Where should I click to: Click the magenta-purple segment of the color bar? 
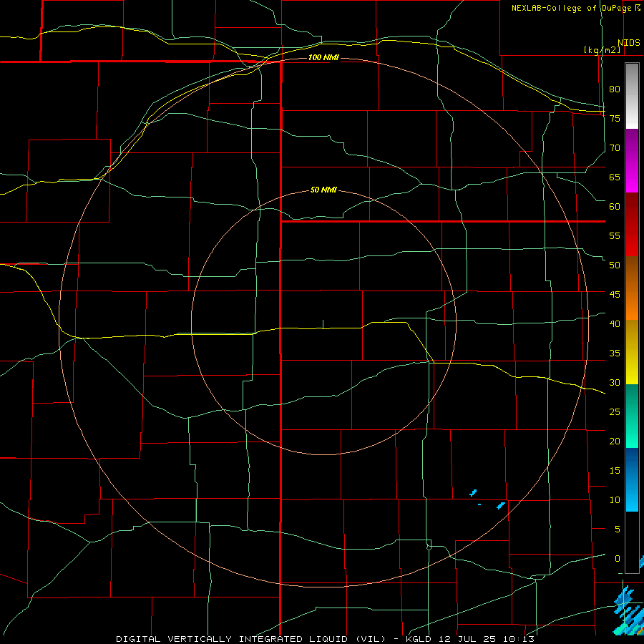(632, 161)
